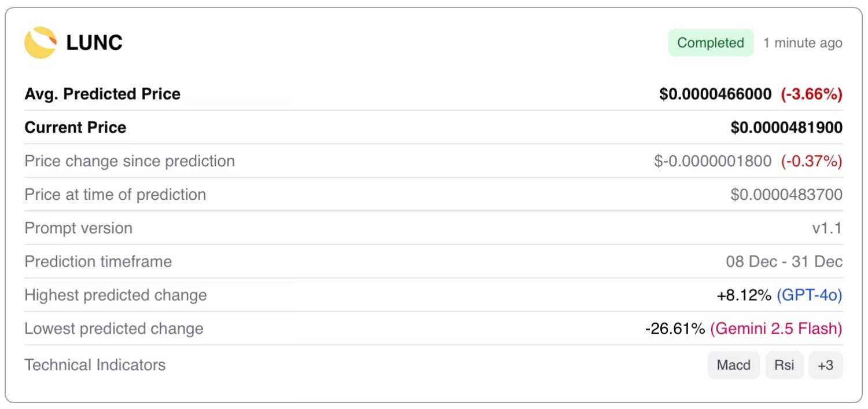Click the -0.37% price change percentage
The width and height of the screenshot is (868, 409).
point(811,161)
